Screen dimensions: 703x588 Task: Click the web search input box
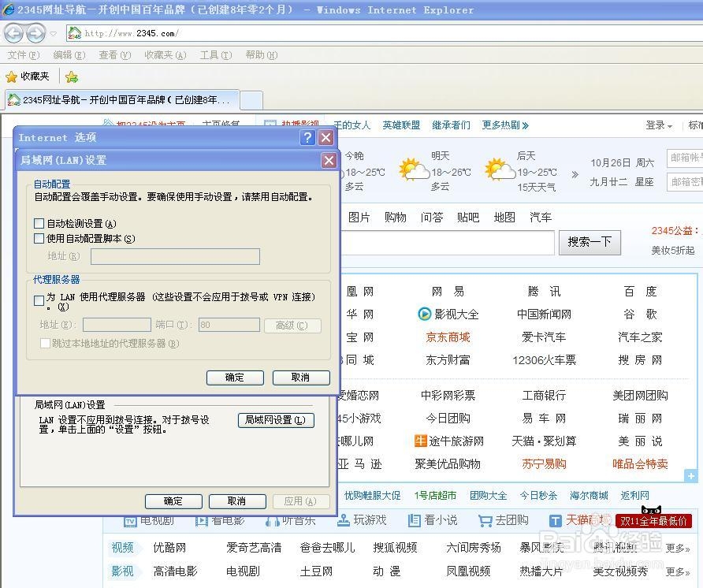pos(448,243)
